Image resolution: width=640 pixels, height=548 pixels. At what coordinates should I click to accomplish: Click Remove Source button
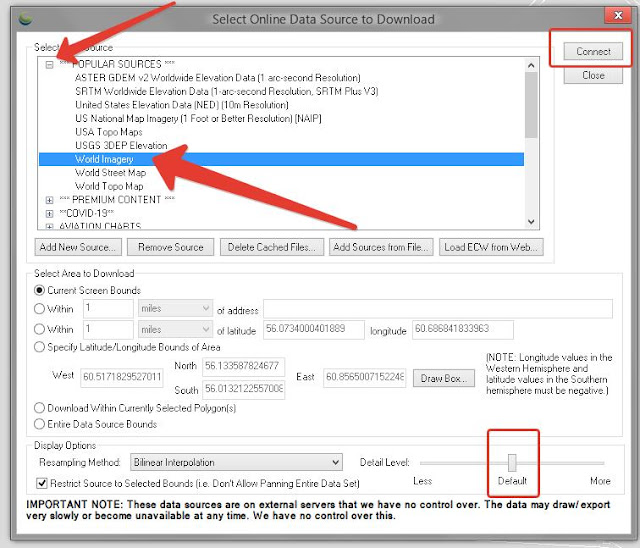pos(170,247)
